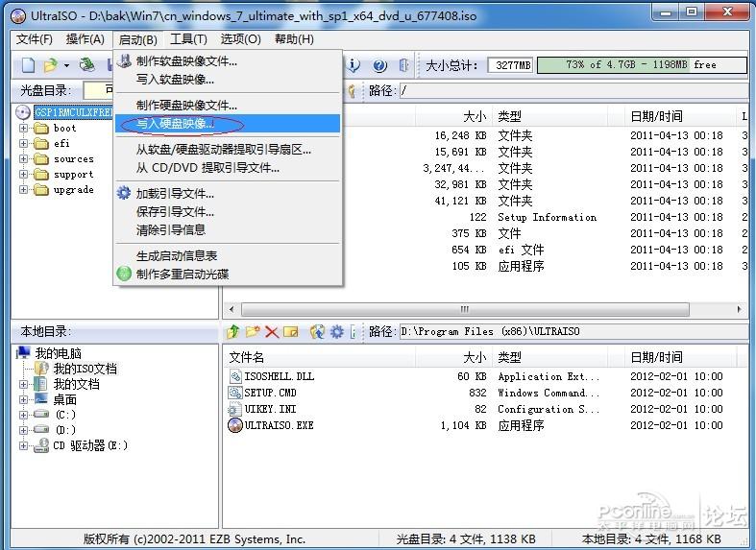756x550 pixels.
Task: Expand the sources folder node
Action: pos(23,159)
